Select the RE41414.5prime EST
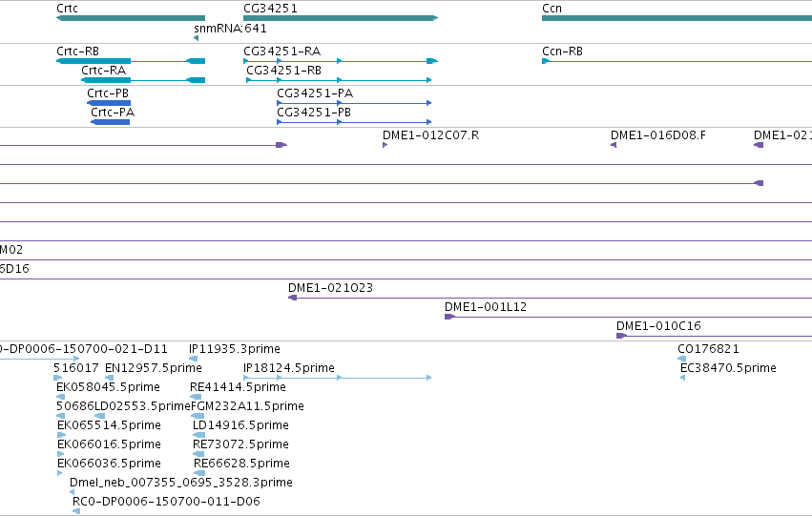 196,397
